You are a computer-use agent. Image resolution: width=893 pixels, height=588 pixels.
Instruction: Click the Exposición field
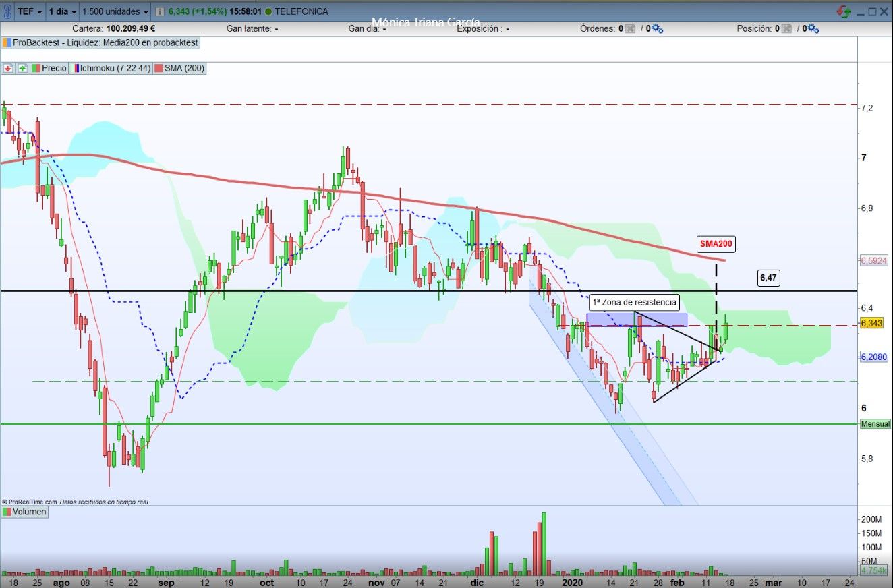[482, 29]
